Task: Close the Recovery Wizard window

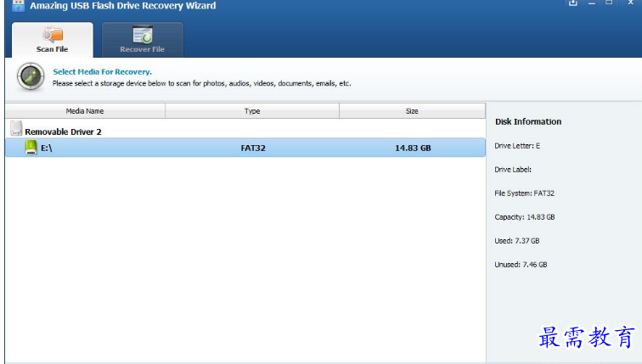Action: tap(630, 3)
